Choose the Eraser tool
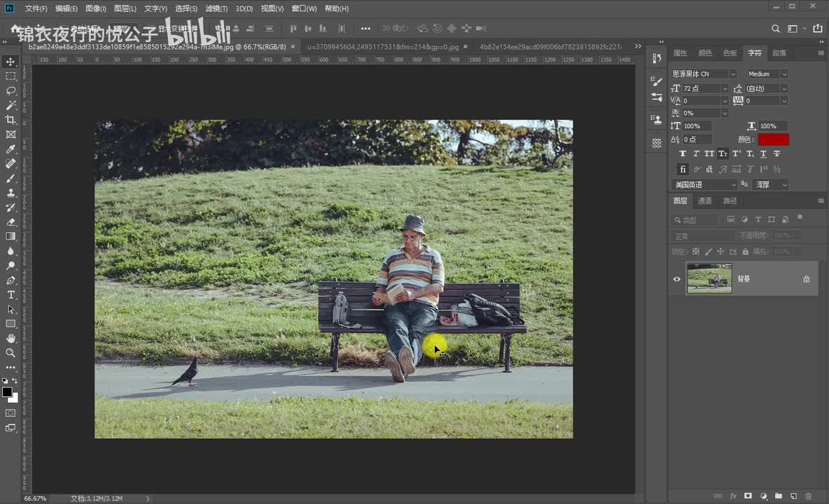 click(x=11, y=222)
